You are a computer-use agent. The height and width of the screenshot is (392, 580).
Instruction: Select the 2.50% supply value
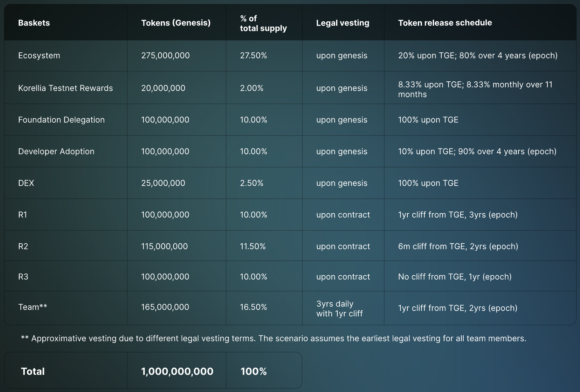click(x=252, y=183)
